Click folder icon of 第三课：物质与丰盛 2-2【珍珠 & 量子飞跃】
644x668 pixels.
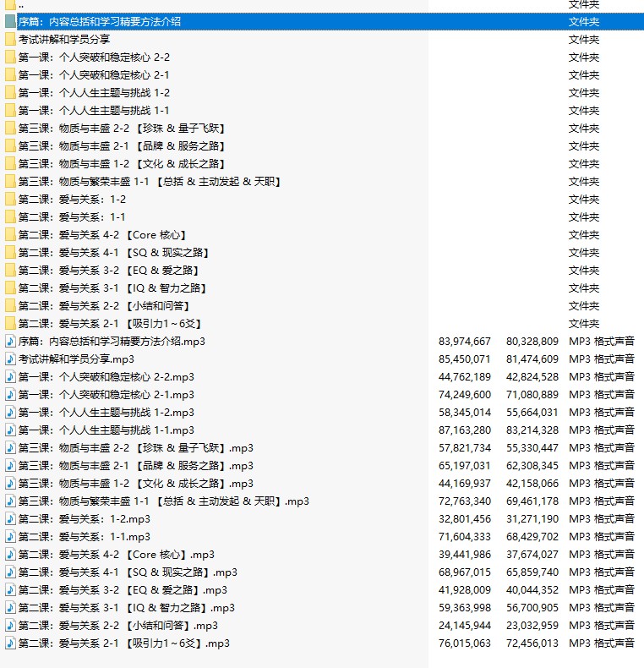[10, 129]
